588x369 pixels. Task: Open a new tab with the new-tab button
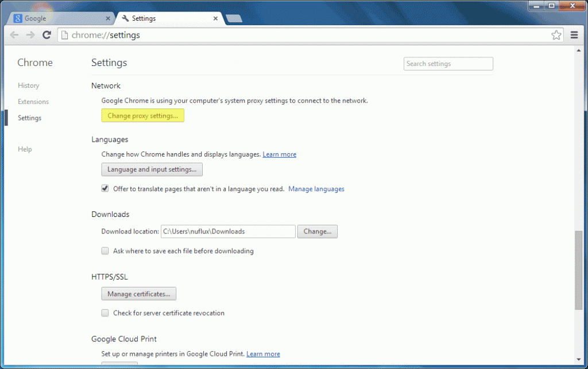[234, 18]
